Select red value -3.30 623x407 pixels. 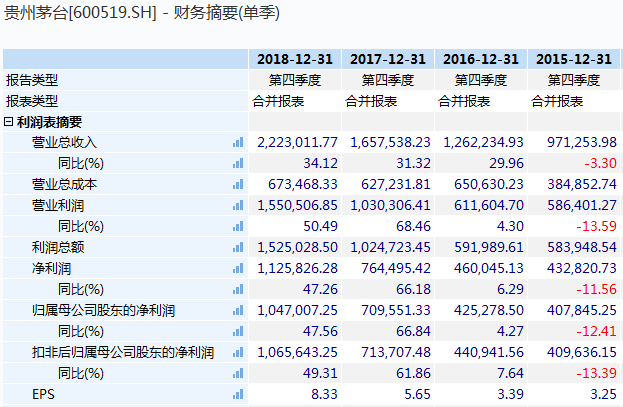point(600,163)
